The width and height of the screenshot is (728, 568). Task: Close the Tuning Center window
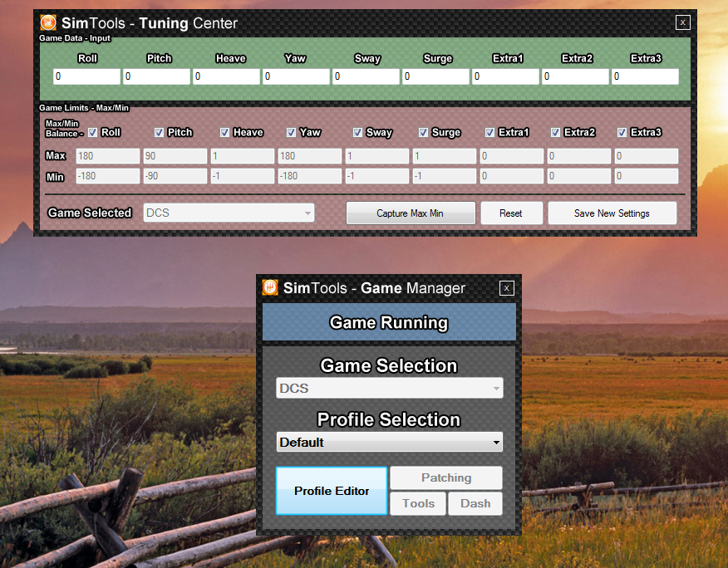tap(682, 22)
